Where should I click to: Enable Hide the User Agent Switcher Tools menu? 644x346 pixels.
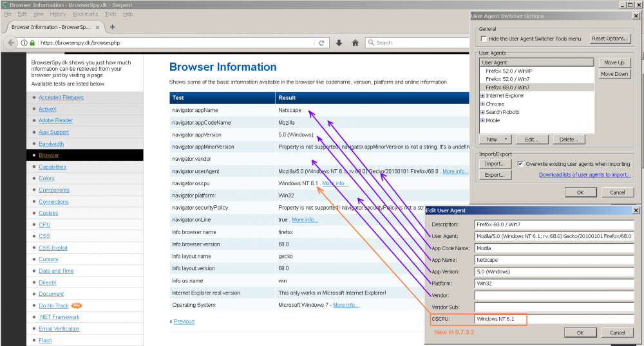[484, 39]
